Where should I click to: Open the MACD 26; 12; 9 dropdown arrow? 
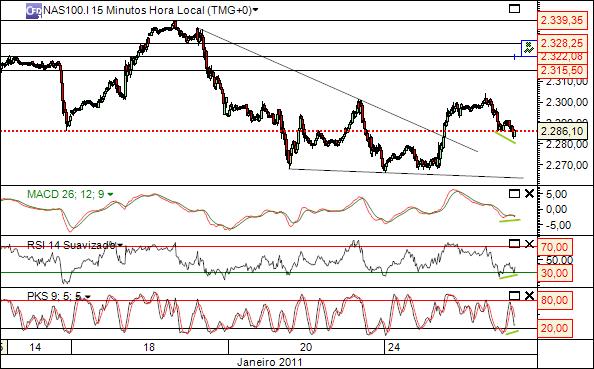click(110, 195)
